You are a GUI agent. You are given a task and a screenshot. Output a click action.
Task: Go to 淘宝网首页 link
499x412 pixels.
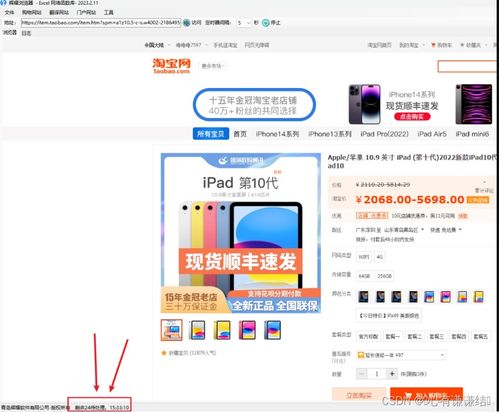[379, 45]
